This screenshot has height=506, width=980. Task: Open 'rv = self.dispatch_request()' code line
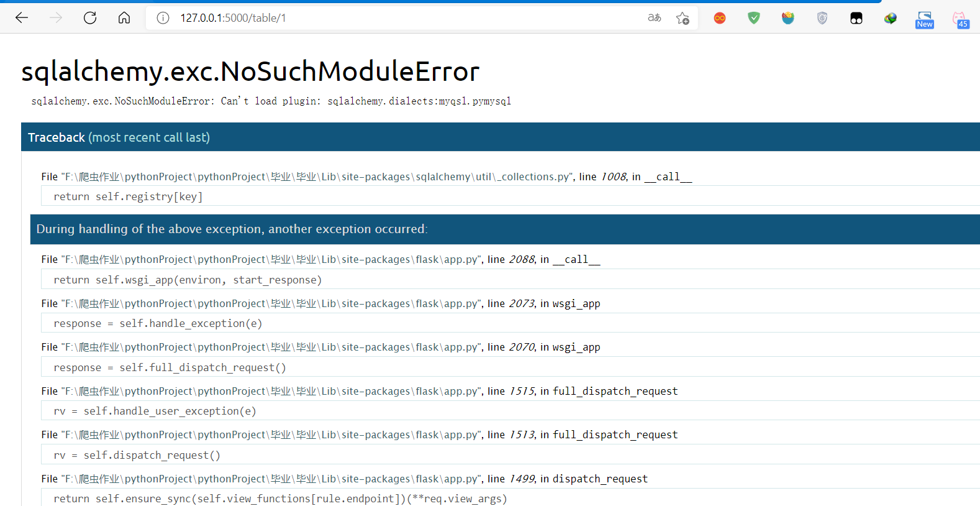point(510,455)
